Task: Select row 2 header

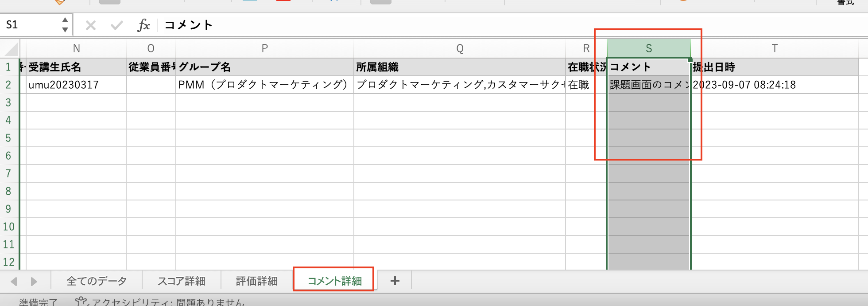Action: coord(8,85)
